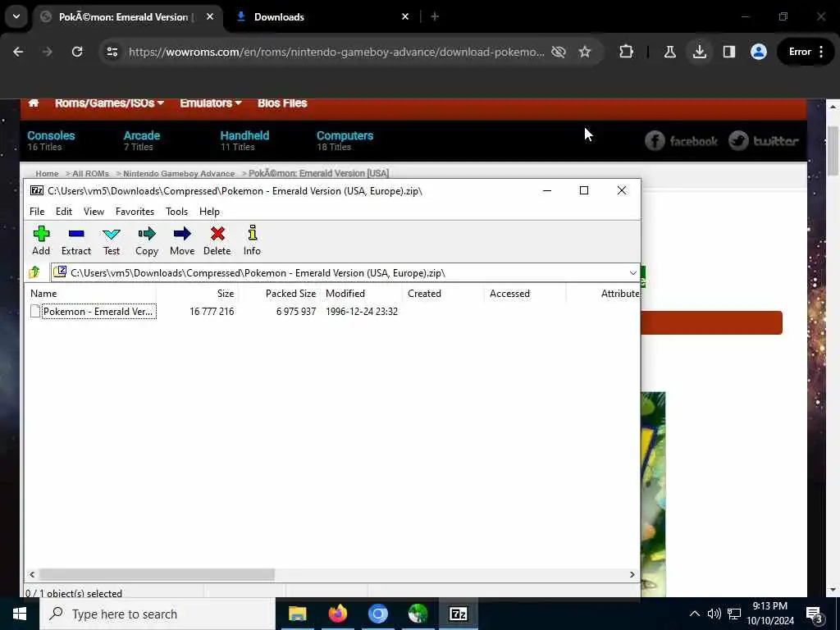Click scroll right arrow in 7-Zip list

coord(632,574)
